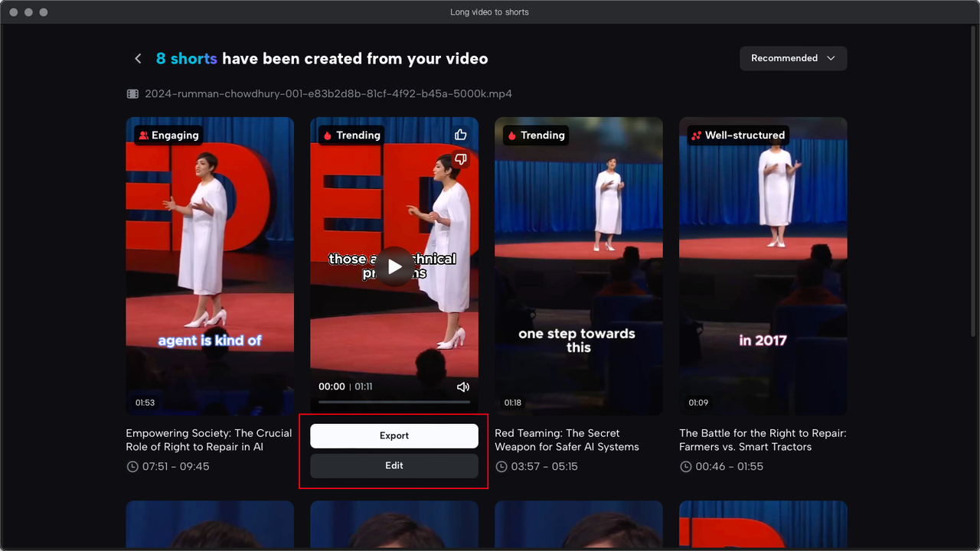Click the '8 shorts have been created' heading
Viewport: 980px width, 551px height.
pyautogui.click(x=322, y=59)
